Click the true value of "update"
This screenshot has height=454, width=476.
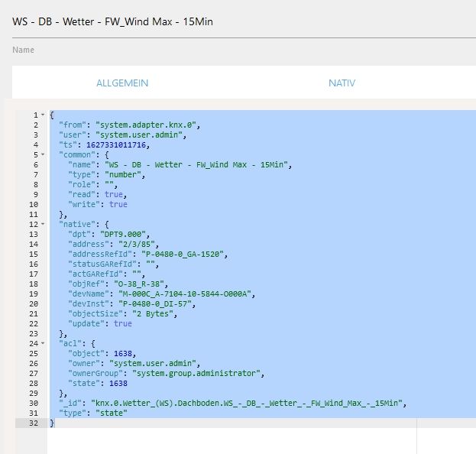(x=122, y=323)
